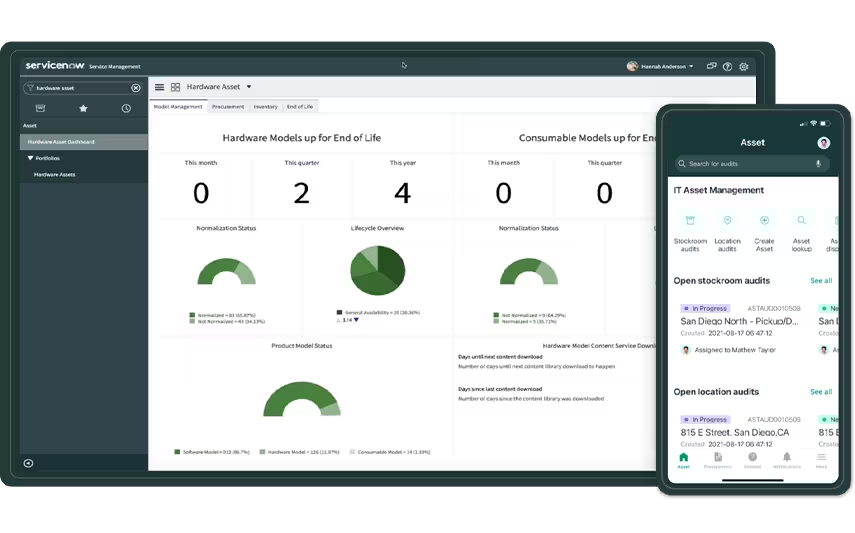The image size is (855, 533).
Task: Click the Hardware Model legend entry
Action: [x=299, y=452]
